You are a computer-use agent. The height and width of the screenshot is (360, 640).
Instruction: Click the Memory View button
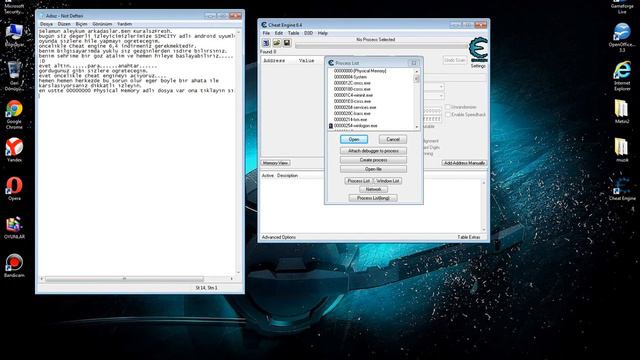pos(276,163)
